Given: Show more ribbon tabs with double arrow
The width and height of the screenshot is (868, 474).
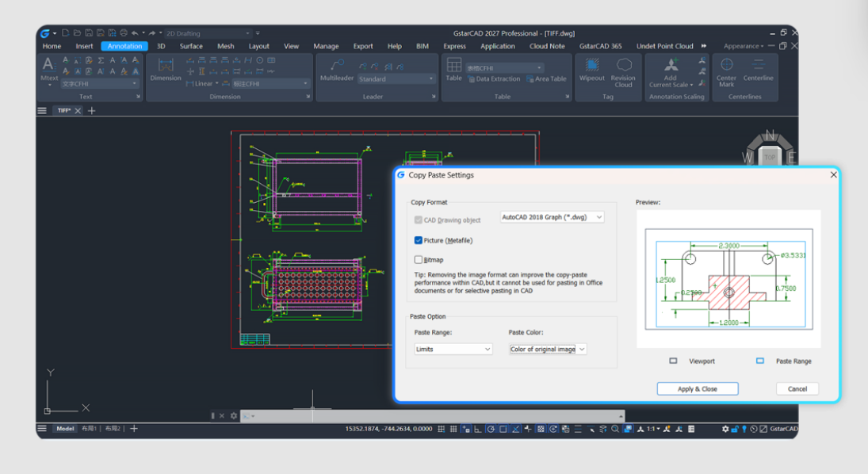Looking at the screenshot, I should tap(704, 46).
